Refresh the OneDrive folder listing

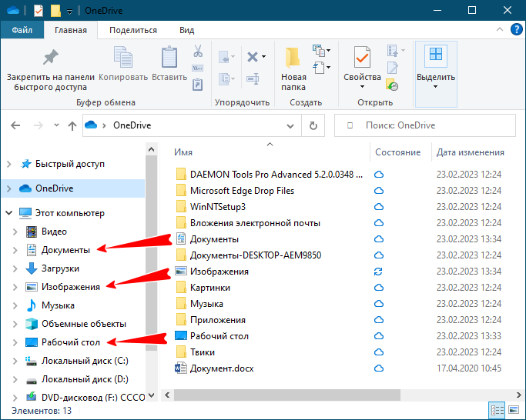[313, 125]
